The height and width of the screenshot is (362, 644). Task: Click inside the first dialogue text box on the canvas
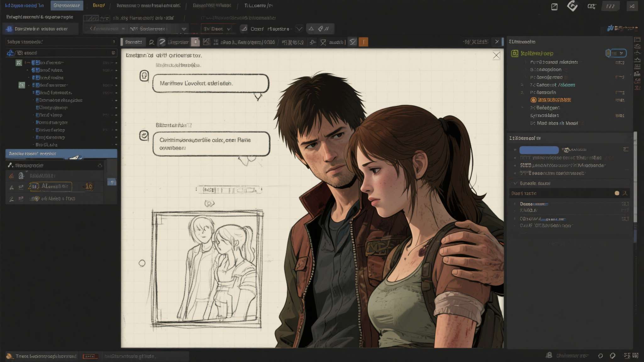pos(211,83)
